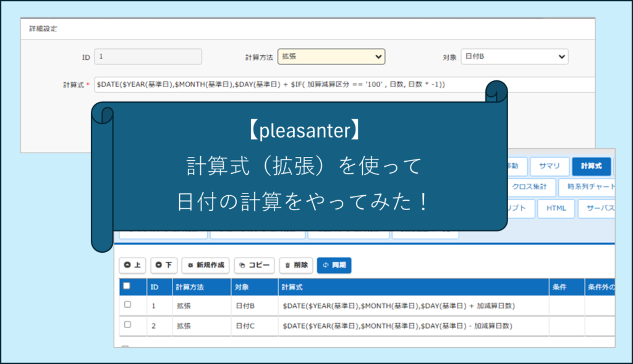Click the copy icon on コピー button
The height and width of the screenshot is (364, 633).
[242, 265]
